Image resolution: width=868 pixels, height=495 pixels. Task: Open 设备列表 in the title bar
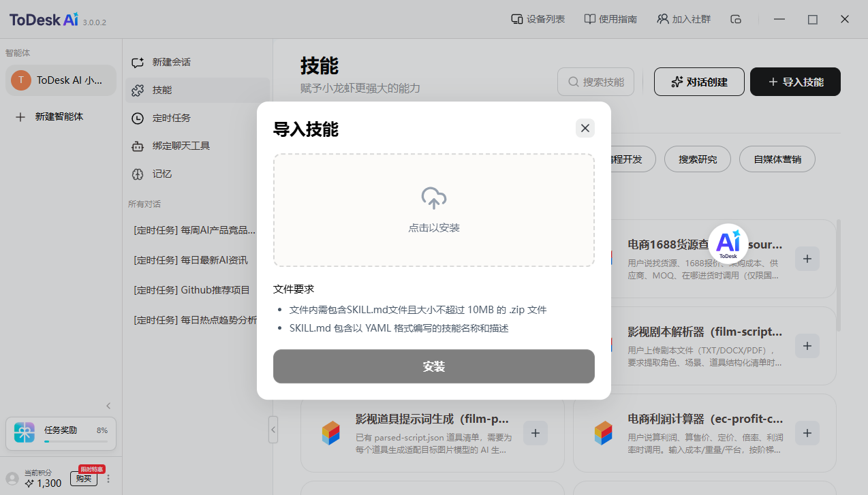[538, 19]
